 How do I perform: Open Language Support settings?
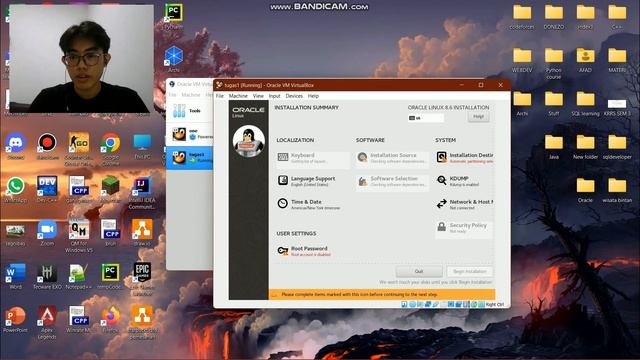pyautogui.click(x=307, y=181)
